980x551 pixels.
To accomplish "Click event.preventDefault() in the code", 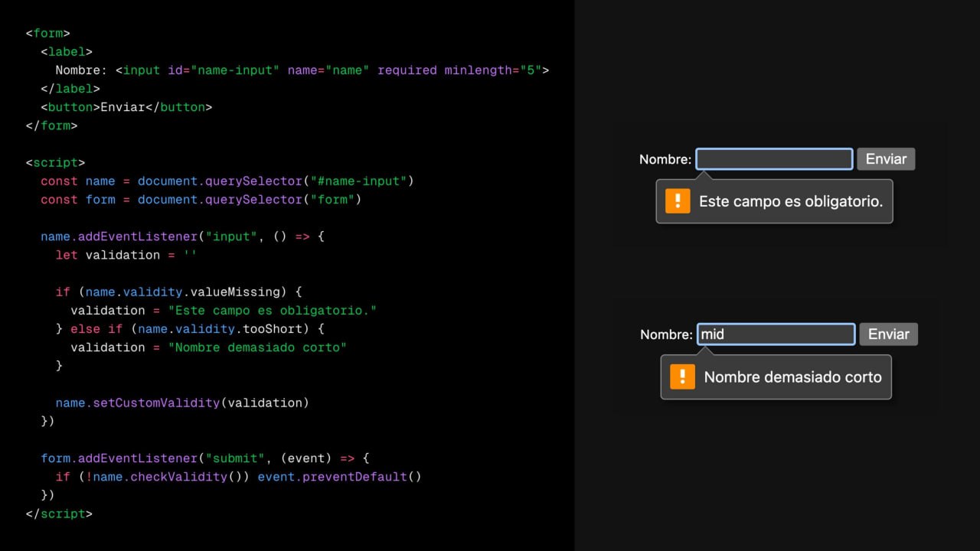I will coord(339,477).
